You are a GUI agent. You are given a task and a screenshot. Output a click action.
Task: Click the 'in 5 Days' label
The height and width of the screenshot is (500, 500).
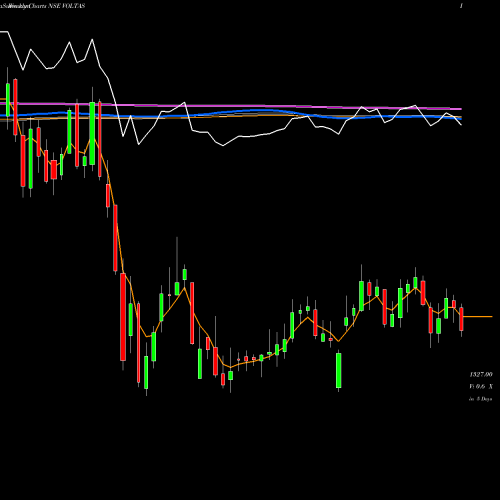tap(481, 399)
